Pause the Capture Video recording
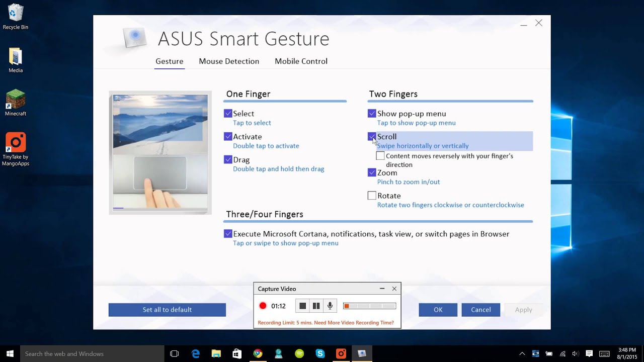The width and height of the screenshot is (644, 362). [x=316, y=306]
